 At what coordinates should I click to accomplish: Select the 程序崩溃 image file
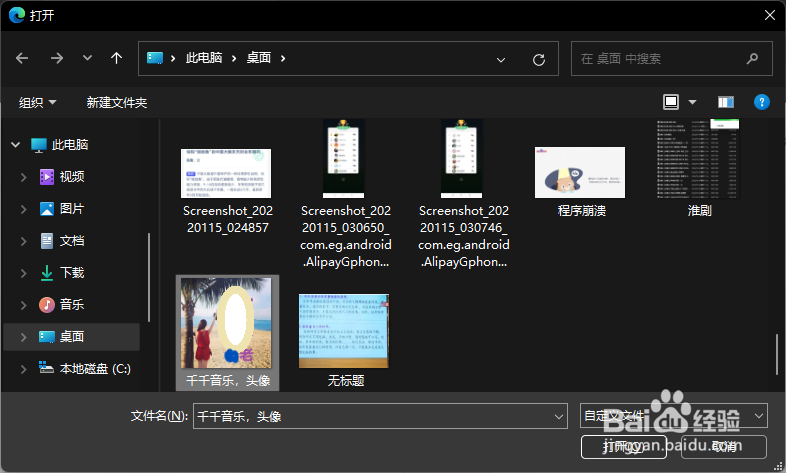(580, 172)
